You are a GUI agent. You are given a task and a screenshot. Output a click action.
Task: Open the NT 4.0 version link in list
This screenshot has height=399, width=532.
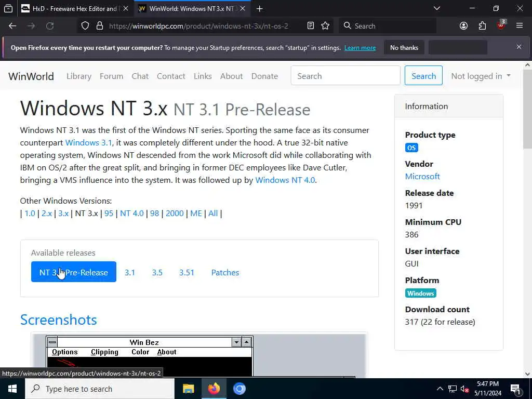(x=131, y=214)
